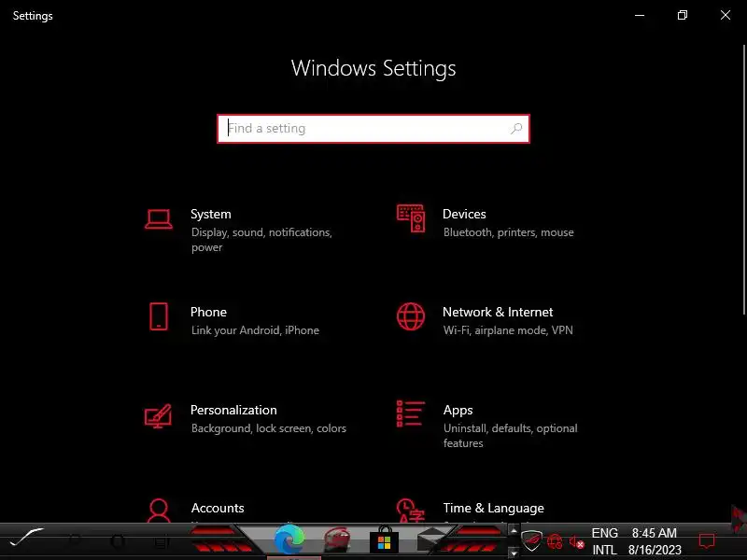The width and height of the screenshot is (747, 560).
Task: Open Microsoft Store from the taskbar
Action: [384, 539]
